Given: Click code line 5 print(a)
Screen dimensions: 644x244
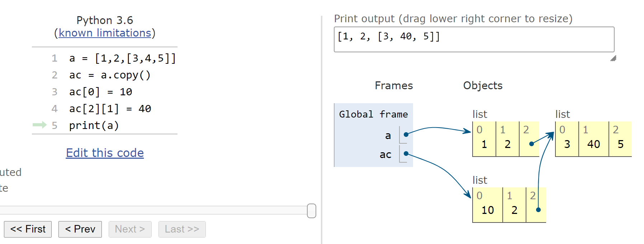Looking at the screenshot, I should (x=94, y=125).
